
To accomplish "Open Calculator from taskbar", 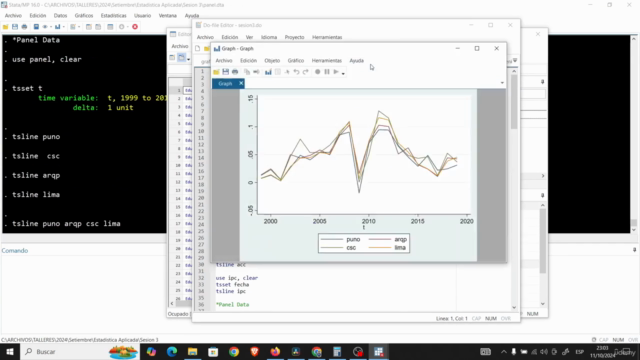I will coord(337,351).
